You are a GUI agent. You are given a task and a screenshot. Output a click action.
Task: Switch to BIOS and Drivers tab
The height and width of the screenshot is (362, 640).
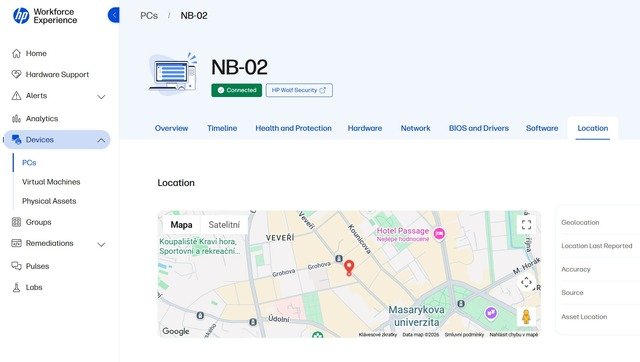click(479, 128)
